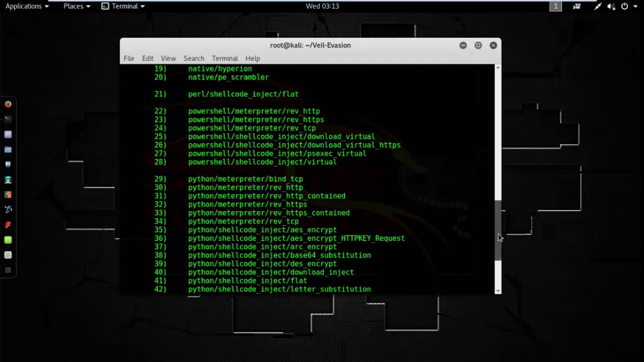Open the Help menu
Image resolution: width=644 pixels, height=362 pixels.
[253, 58]
